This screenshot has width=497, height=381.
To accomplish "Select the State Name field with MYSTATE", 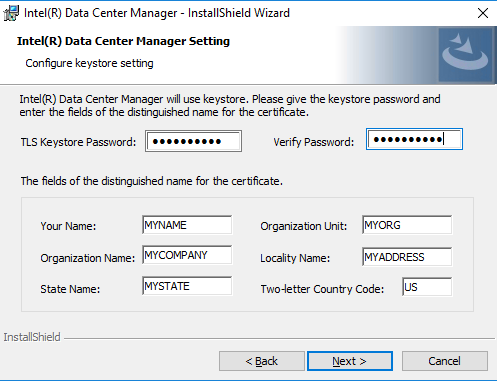I will [x=187, y=286].
